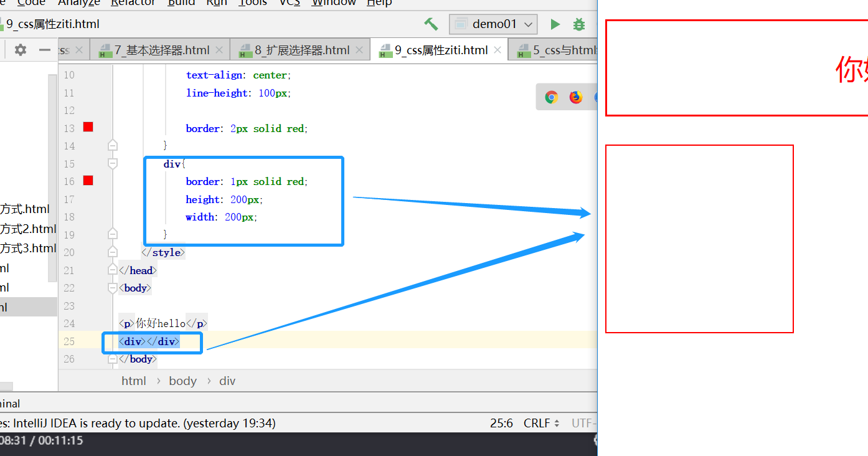Hide the project panel with the minus icon
The width and height of the screenshot is (868, 456).
coord(44,50)
